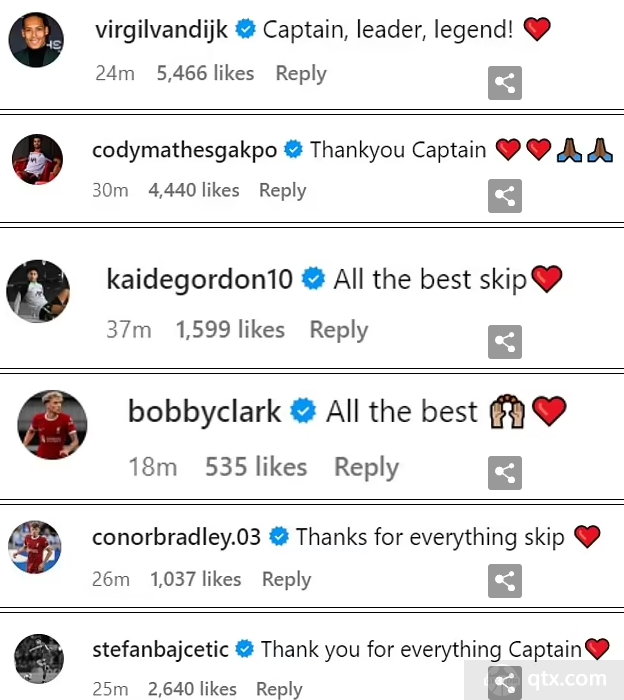624x700 pixels.
Task: Reply to conorbradley.03's comment
Action: point(287,580)
